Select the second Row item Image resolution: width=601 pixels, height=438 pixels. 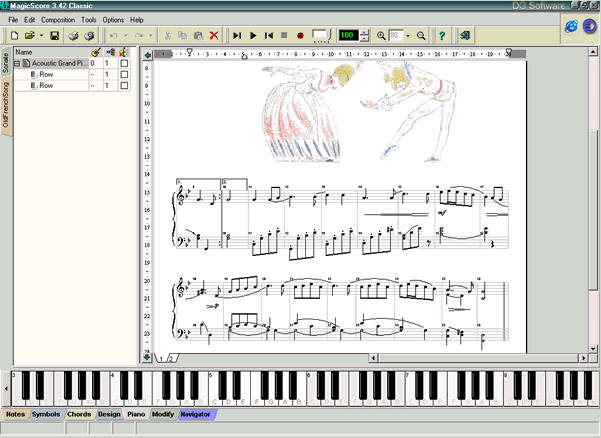point(46,85)
